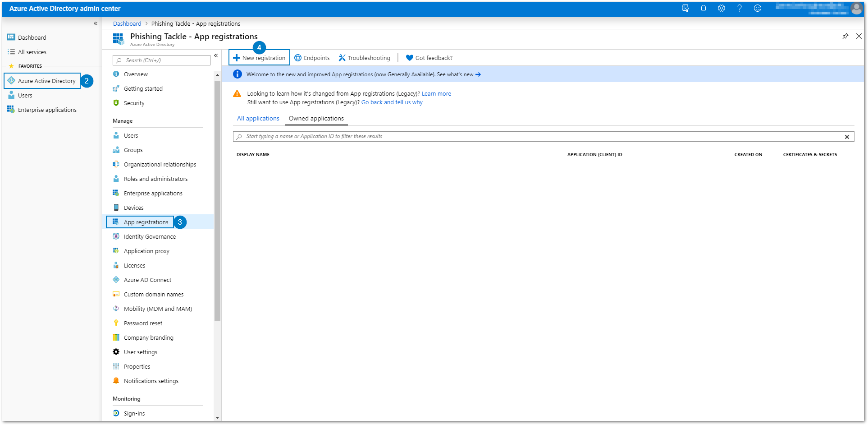Go back to App registrations (Legacy)
This screenshot has width=868, height=425.
tap(392, 102)
